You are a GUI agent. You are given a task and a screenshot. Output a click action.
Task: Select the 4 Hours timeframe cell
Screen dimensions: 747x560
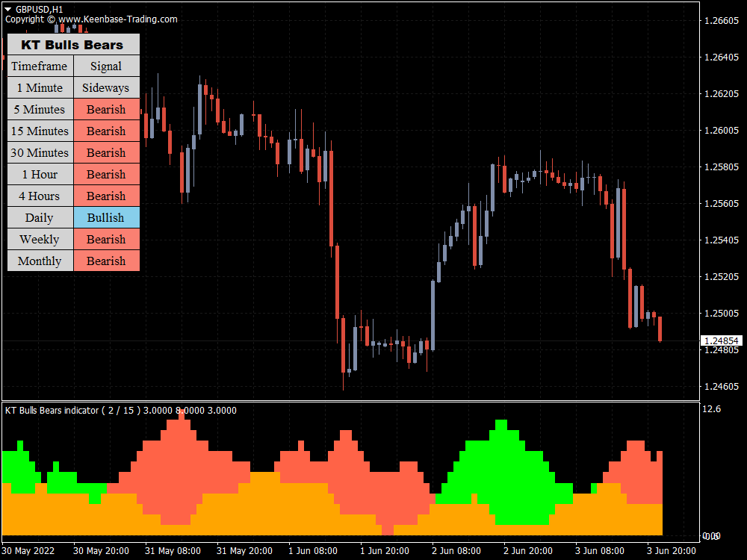pos(40,196)
